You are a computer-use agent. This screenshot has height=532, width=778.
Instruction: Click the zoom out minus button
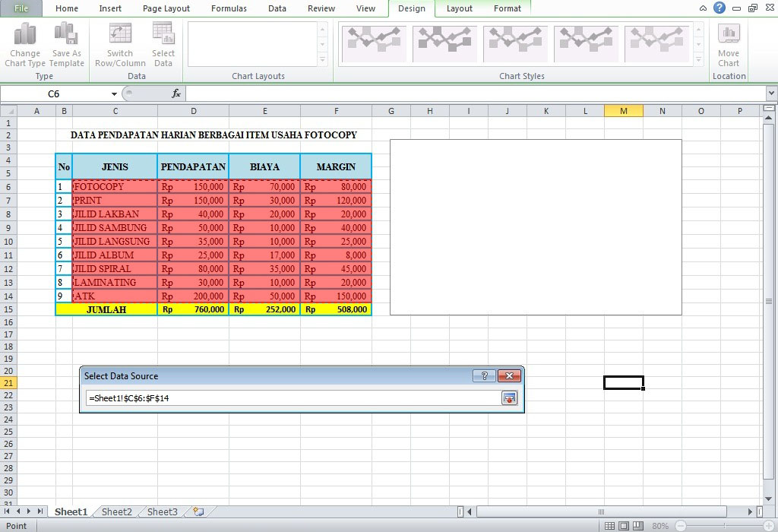pos(682,526)
